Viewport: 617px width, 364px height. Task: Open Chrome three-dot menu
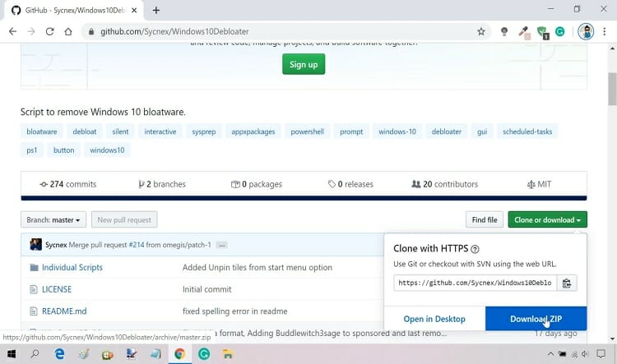click(605, 31)
